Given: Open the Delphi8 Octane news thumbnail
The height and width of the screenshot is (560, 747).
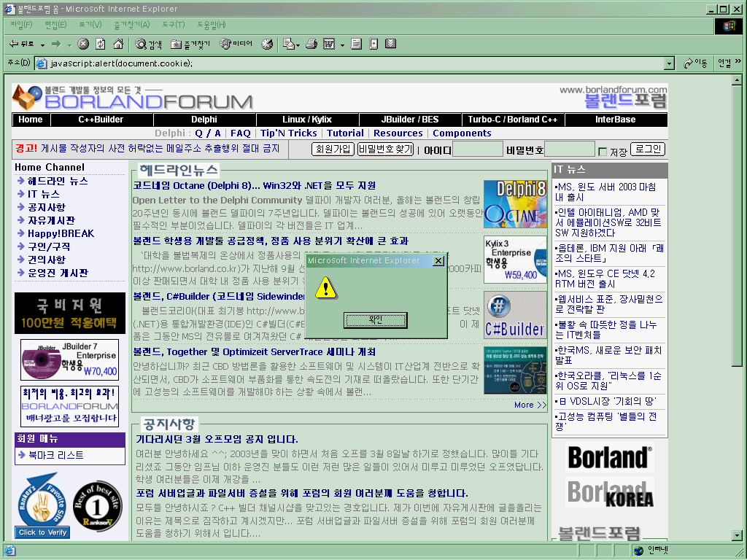Looking at the screenshot, I should click(x=515, y=204).
